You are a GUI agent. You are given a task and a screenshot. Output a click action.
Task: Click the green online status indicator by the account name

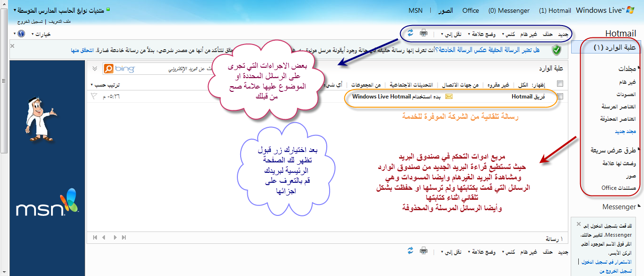tap(108, 9)
